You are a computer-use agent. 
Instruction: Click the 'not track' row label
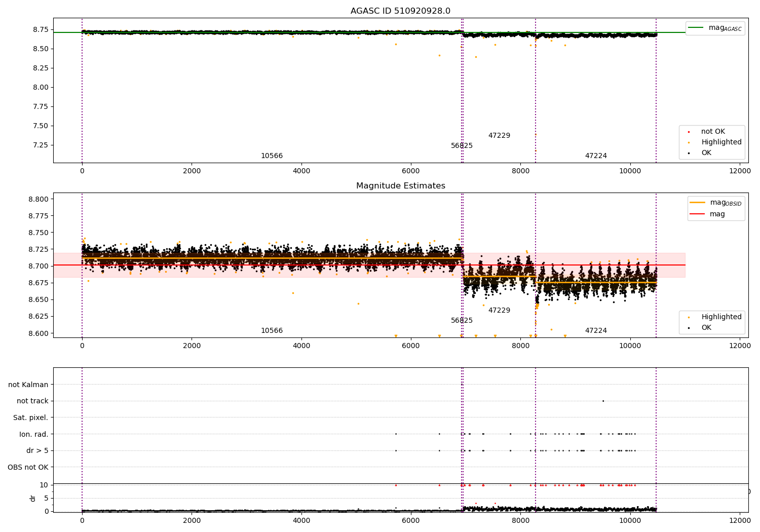click(32, 401)
